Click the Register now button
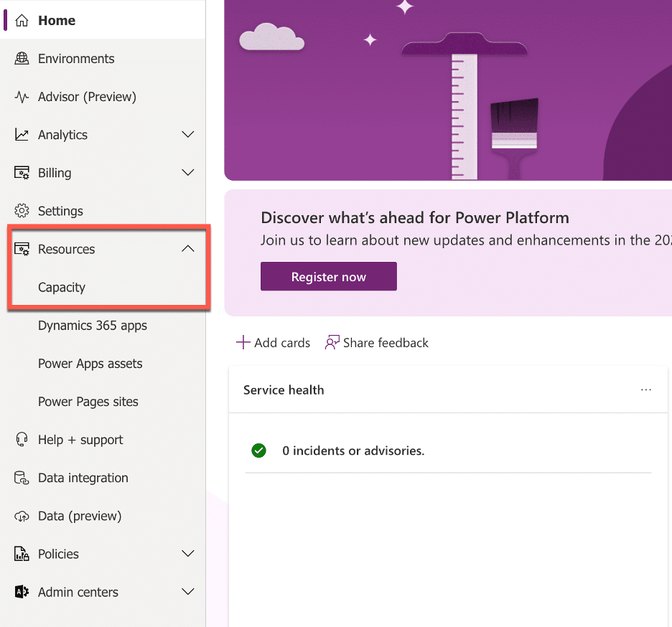The image size is (672, 627). (x=329, y=276)
